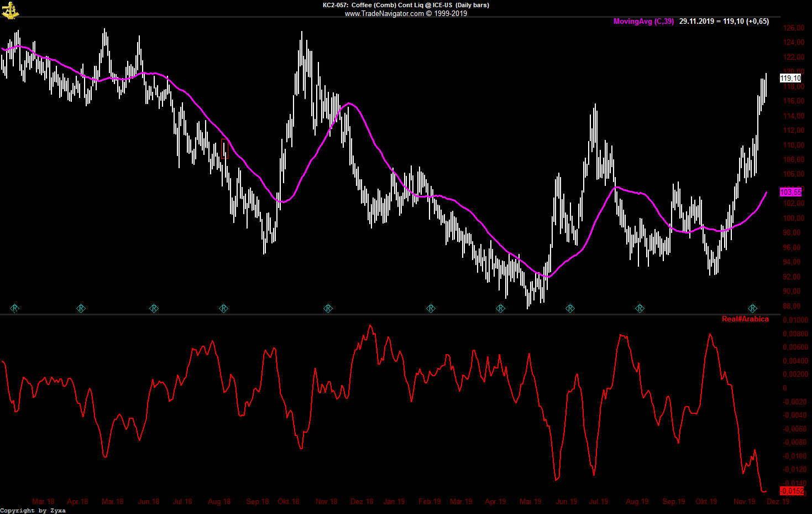This screenshot has width=812, height=514.
Task: Click the gold sextant Trade Navigator logo
Action: pos(10,10)
